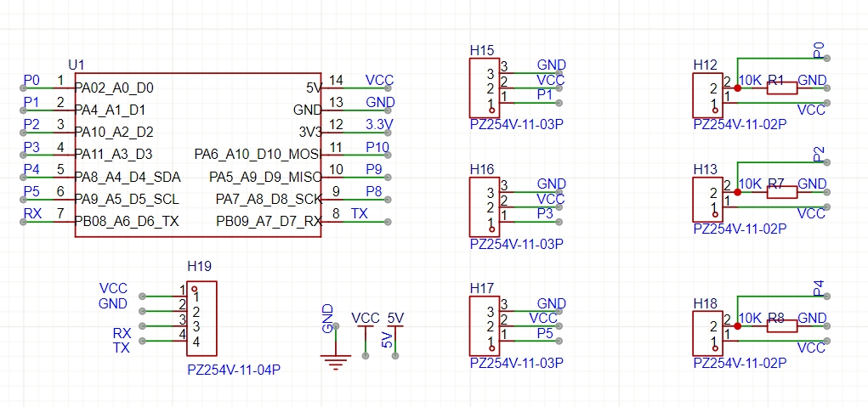Select PZ254V-11-03P label under H16
Image resolution: width=868 pixels, height=407 pixels.
[x=517, y=244]
